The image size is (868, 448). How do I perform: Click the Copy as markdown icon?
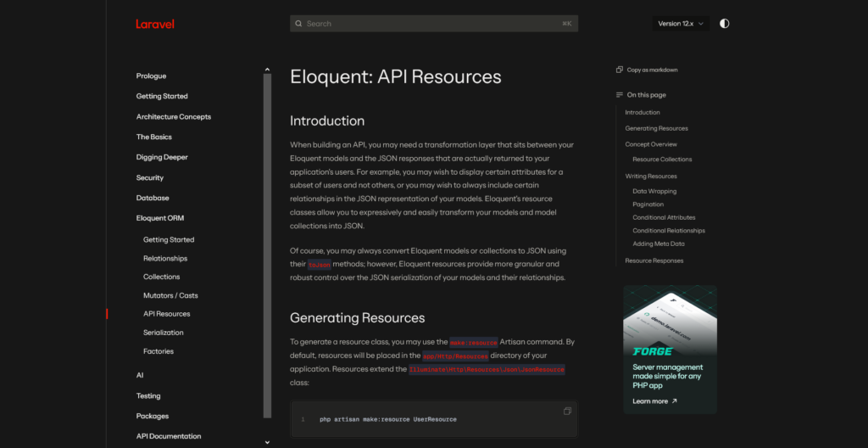pyautogui.click(x=620, y=70)
